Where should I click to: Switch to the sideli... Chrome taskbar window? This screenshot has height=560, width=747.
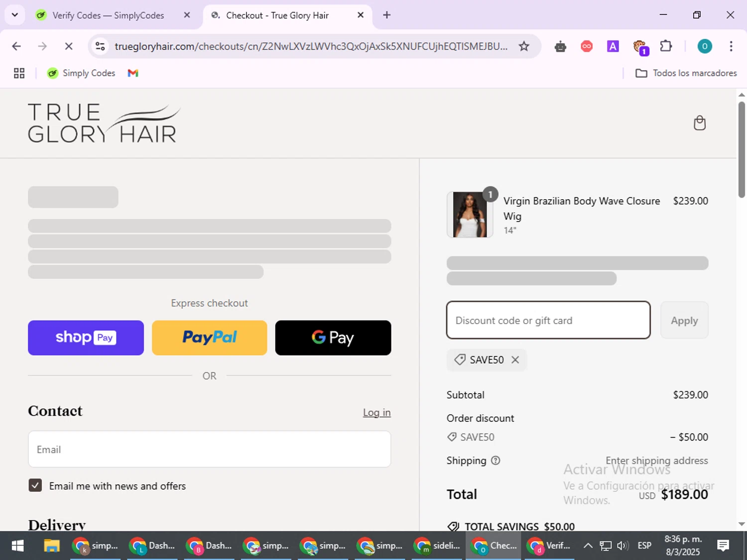pos(437,546)
